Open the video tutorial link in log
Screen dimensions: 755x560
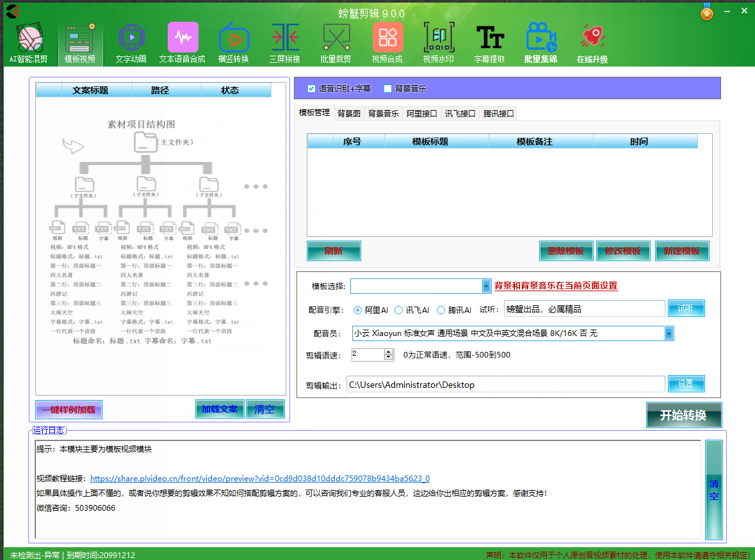259,478
